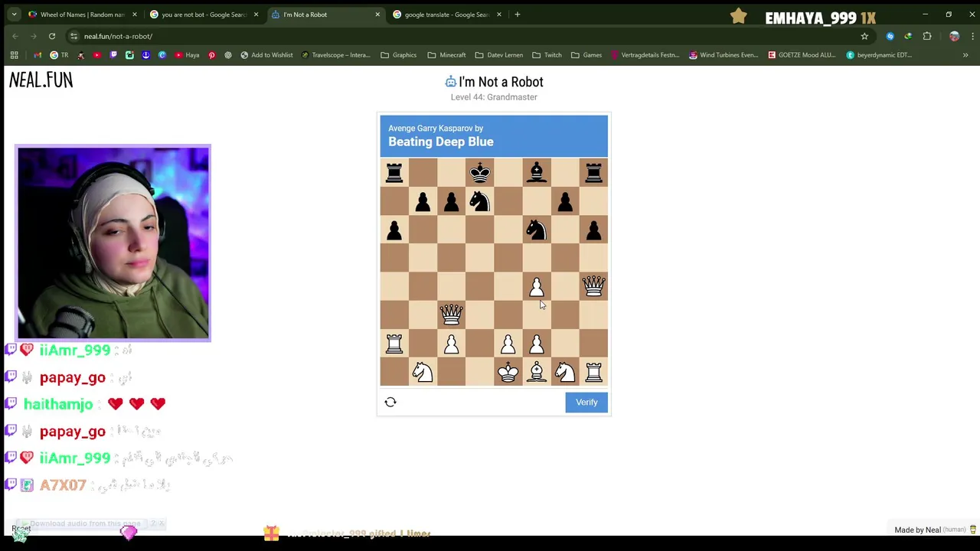Screen dimensions: 980x551
Task: Click the empty e4 square
Action: point(508,287)
